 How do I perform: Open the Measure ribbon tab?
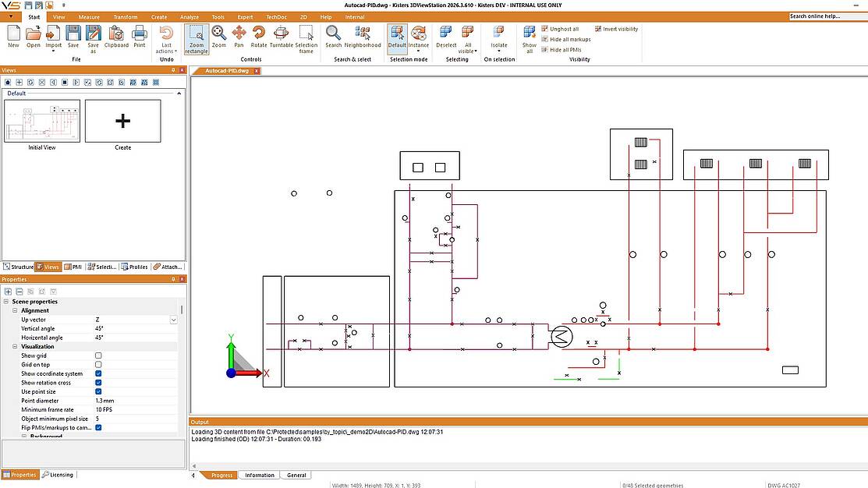coord(89,17)
